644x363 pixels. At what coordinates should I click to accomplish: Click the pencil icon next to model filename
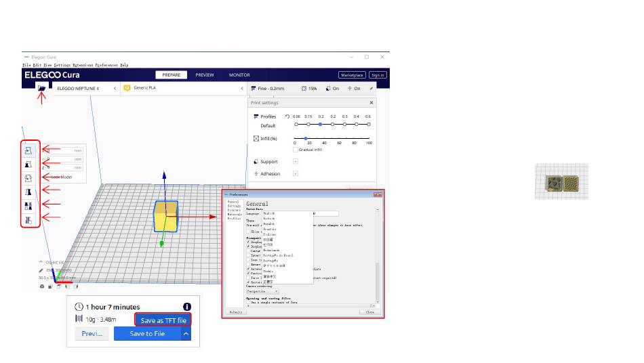(x=41, y=271)
